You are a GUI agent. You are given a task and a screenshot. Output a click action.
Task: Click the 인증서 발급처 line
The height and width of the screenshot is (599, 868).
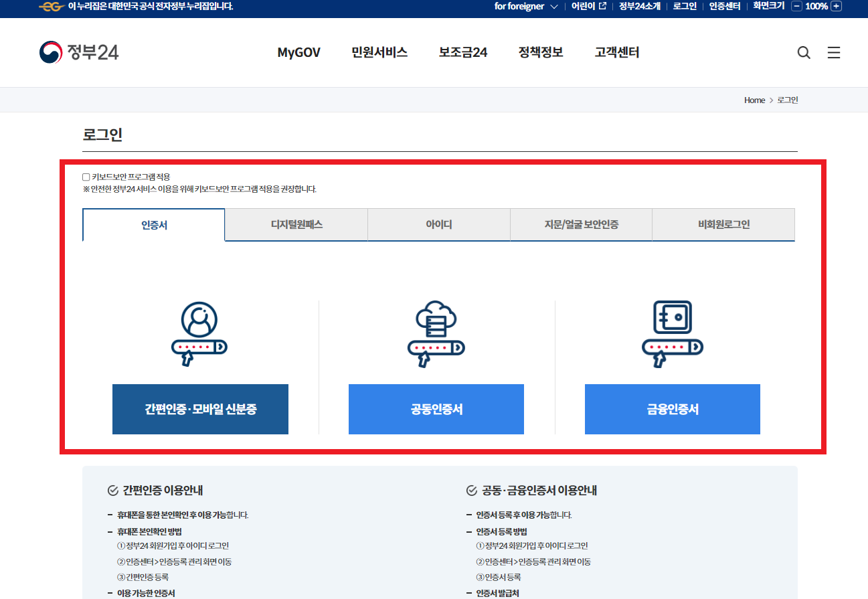[x=497, y=593]
